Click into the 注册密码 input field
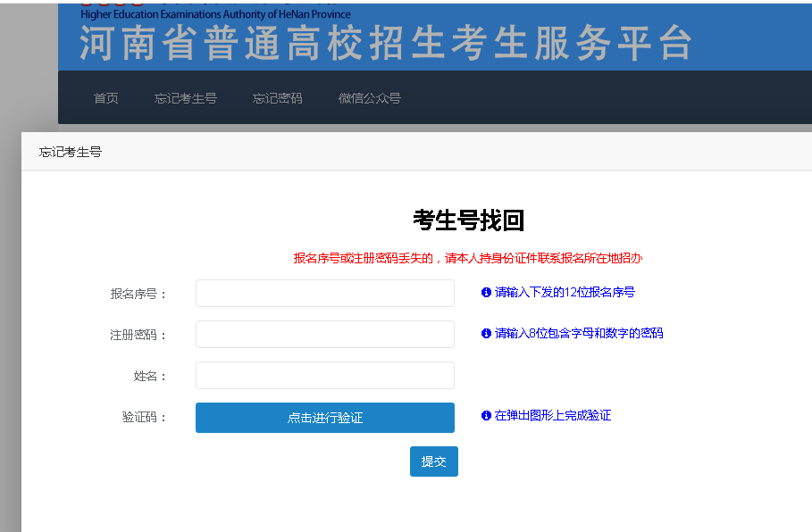Screen dimensions: 812x532 pos(324,335)
